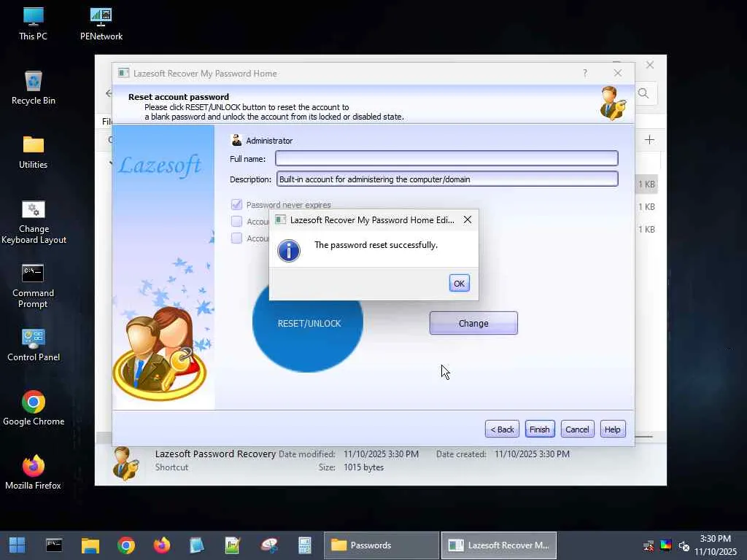Toggle Password never expires checkbox

tap(236, 205)
